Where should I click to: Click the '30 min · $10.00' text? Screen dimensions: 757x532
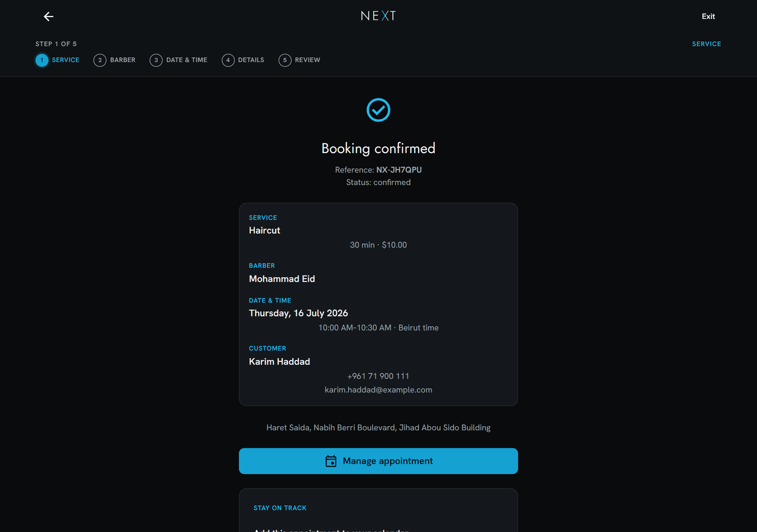(x=378, y=245)
